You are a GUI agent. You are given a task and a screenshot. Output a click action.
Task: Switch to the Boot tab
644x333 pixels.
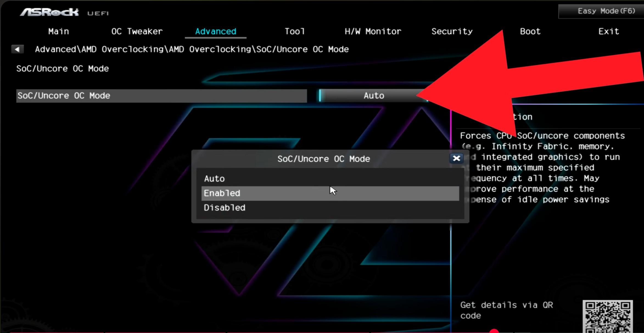click(x=530, y=32)
